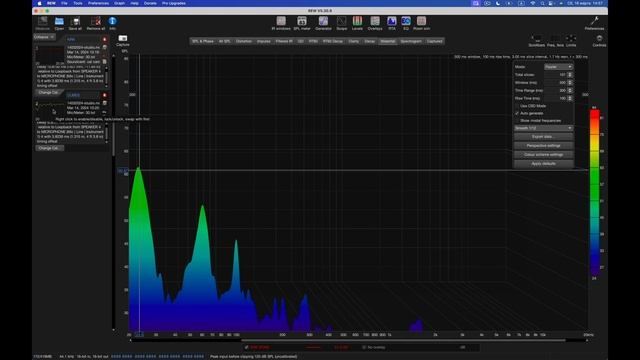This screenshot has height=360, width=640.
Task: Open the Overlays window
Action: click(375, 23)
